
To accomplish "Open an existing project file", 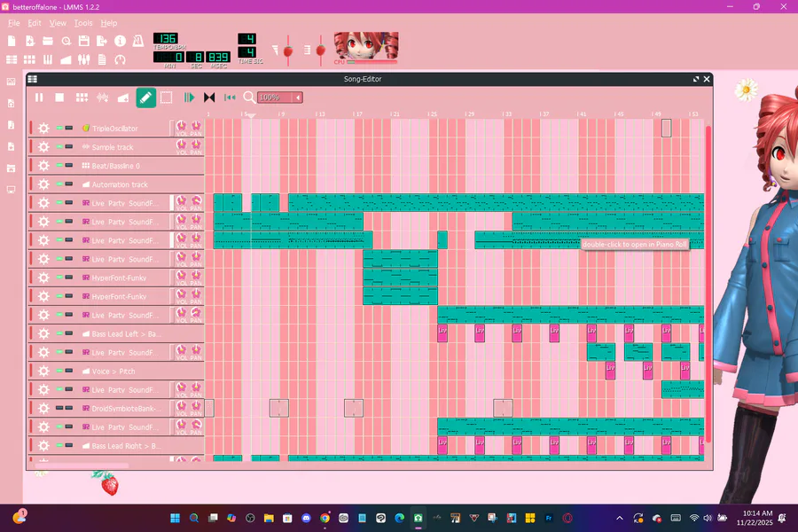I will coord(48,42).
